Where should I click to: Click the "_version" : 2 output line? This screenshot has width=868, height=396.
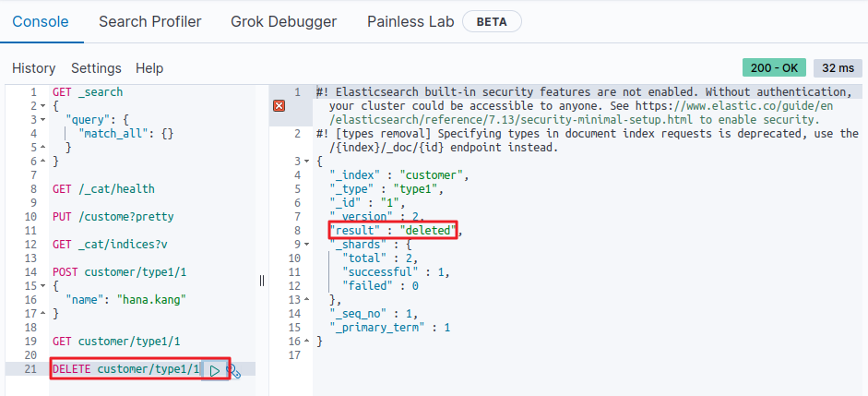377,217
